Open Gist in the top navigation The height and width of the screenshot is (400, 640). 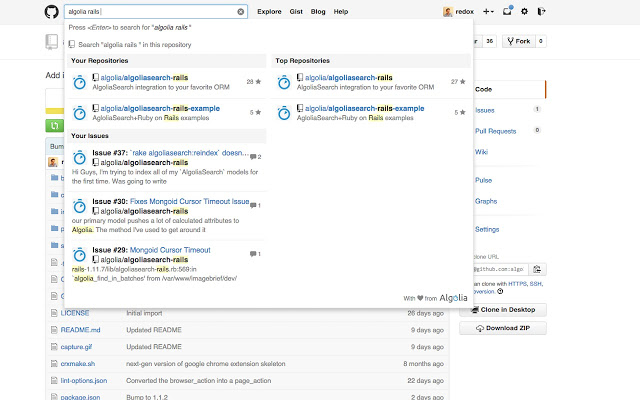[x=296, y=12]
